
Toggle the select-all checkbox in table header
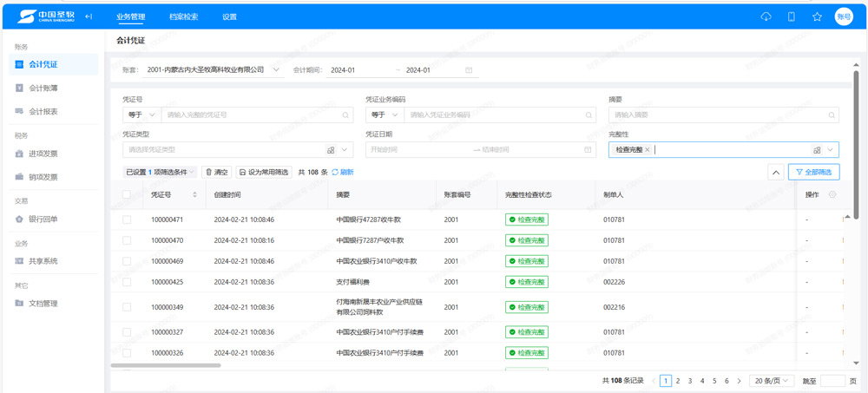coord(127,194)
